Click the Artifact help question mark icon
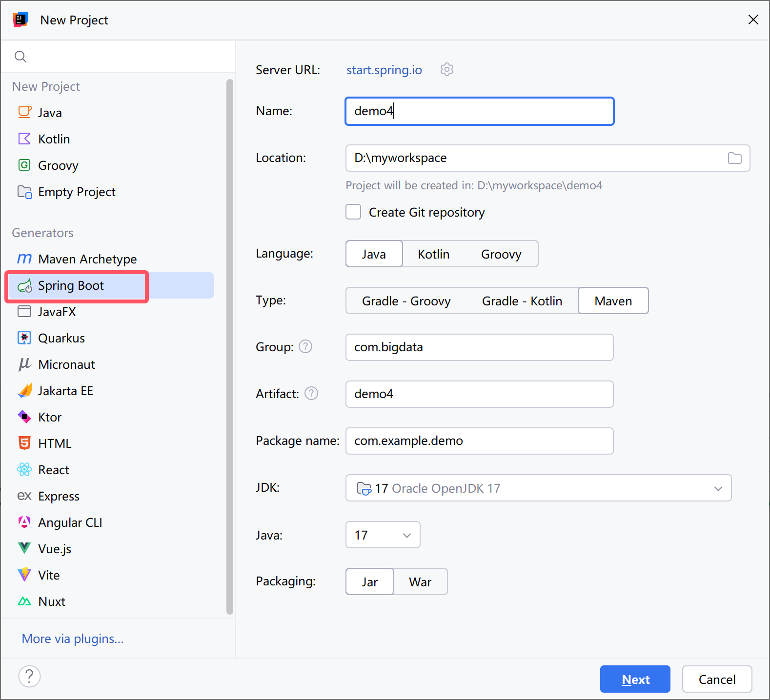 coord(311,394)
